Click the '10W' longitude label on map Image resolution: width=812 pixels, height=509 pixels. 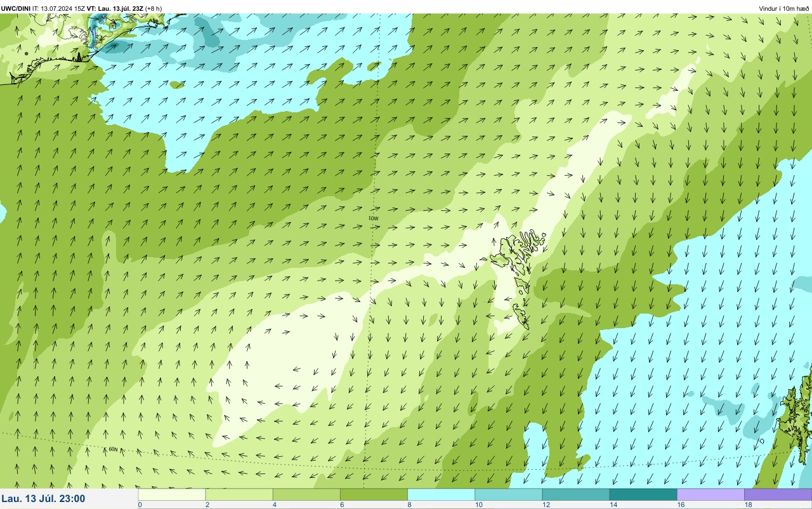[x=373, y=218]
